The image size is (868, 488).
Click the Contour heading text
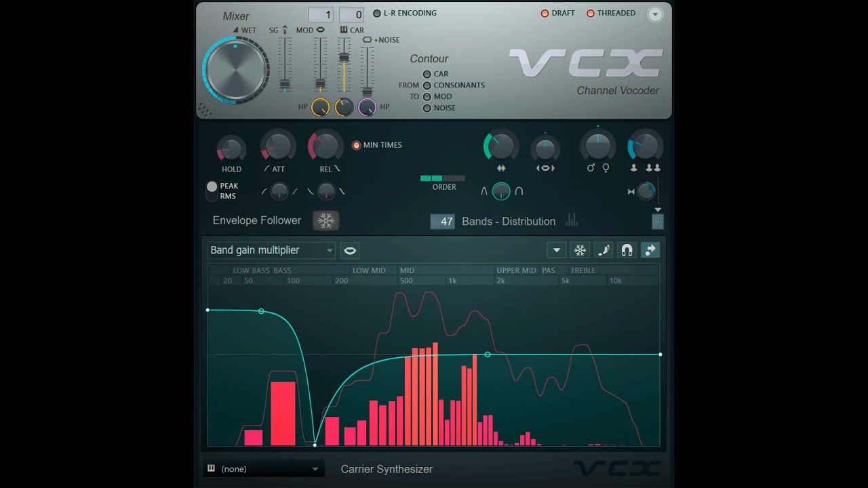[429, 59]
